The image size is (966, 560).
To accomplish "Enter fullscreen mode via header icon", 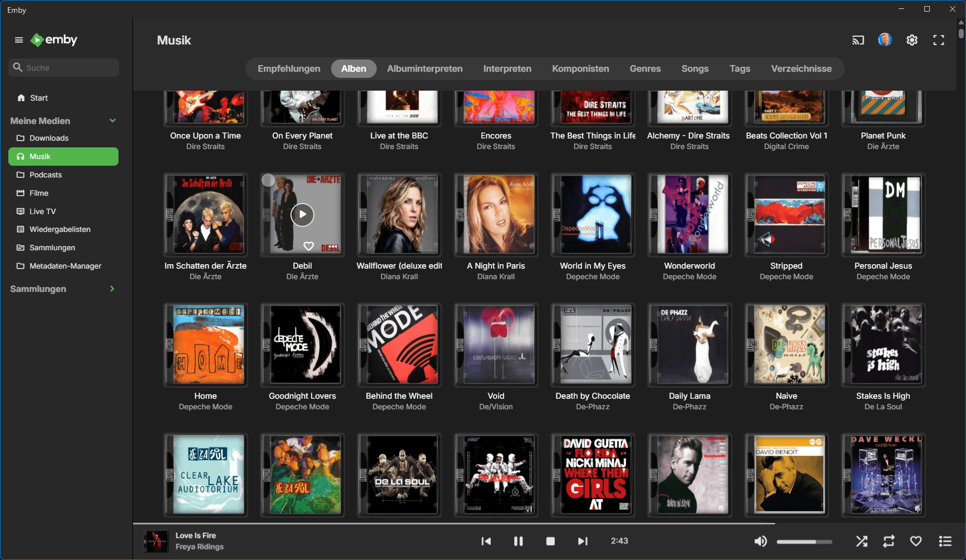I will [x=939, y=40].
